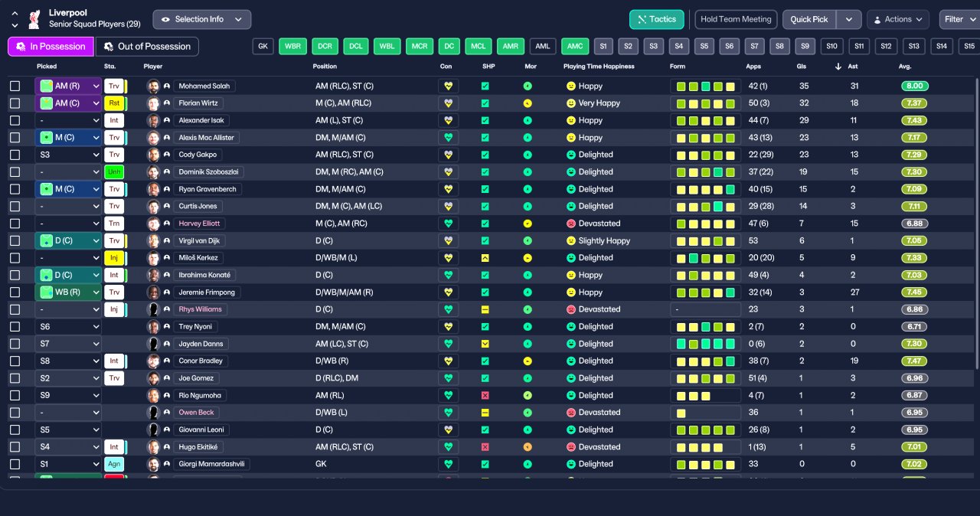Click Hold Team Meeting button
The image size is (980, 516).
click(736, 19)
